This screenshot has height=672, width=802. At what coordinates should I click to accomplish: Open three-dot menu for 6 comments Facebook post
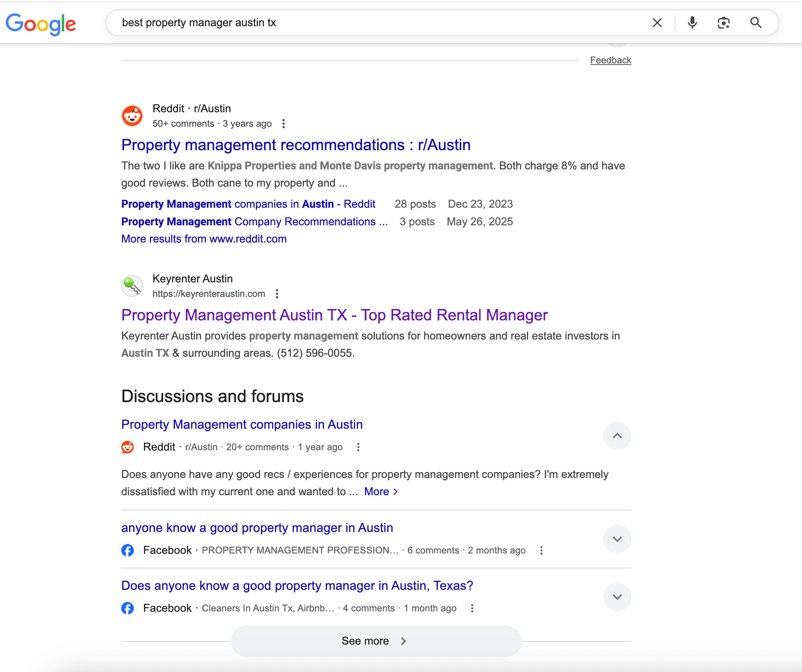[541, 550]
